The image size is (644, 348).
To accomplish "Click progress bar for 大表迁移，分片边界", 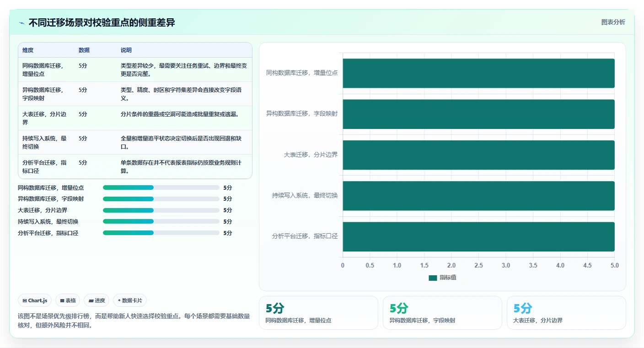I will pyautogui.click(x=161, y=210).
